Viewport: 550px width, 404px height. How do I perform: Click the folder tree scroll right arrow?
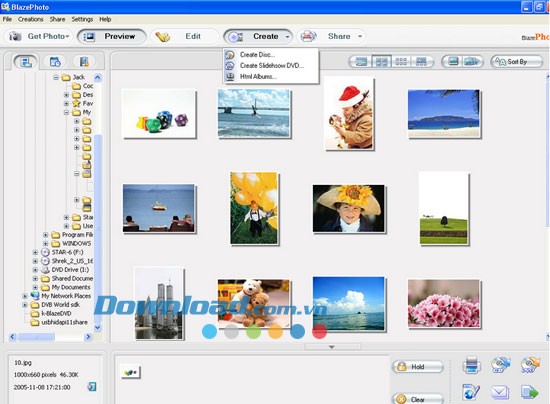pos(88,337)
